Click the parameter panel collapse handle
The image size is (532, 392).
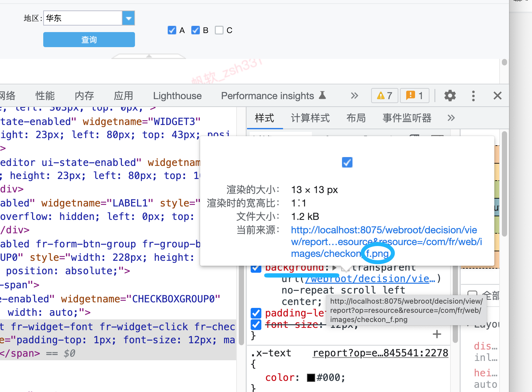[x=149, y=56]
